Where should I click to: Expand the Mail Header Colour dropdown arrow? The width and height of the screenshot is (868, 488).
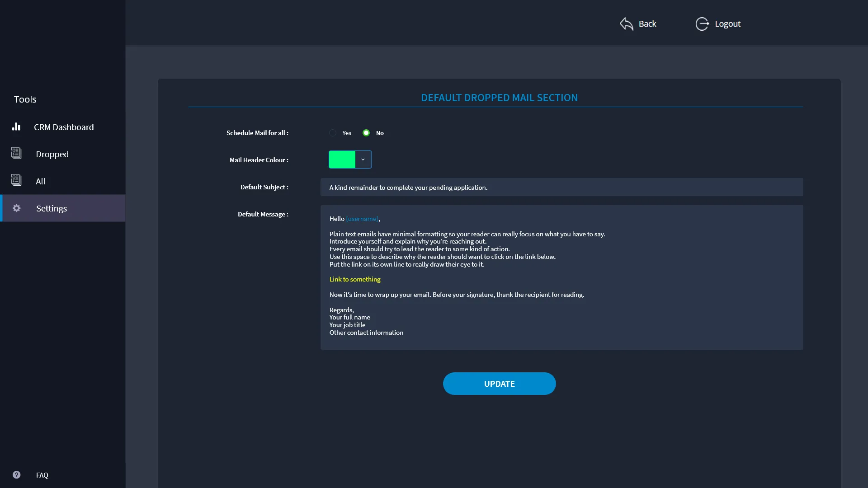[x=363, y=160]
